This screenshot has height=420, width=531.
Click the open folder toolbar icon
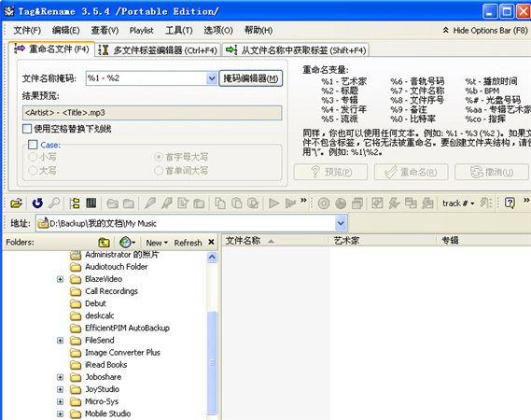pos(16,203)
